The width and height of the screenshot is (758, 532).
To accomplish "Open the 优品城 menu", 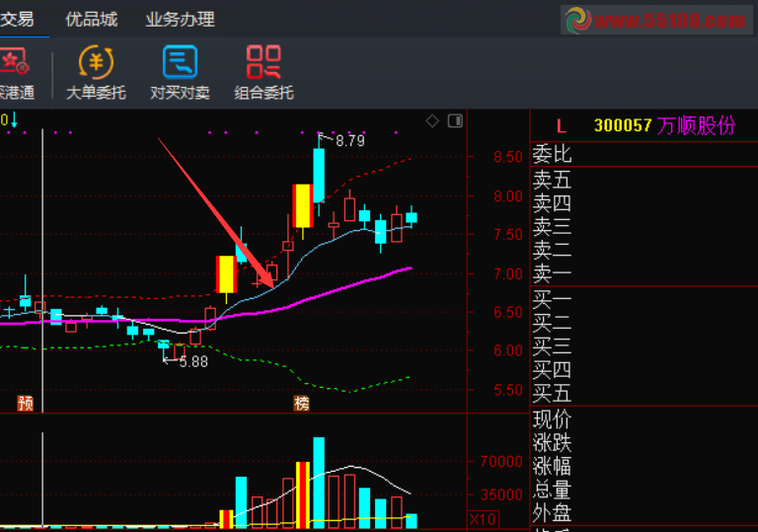I will coord(91,20).
